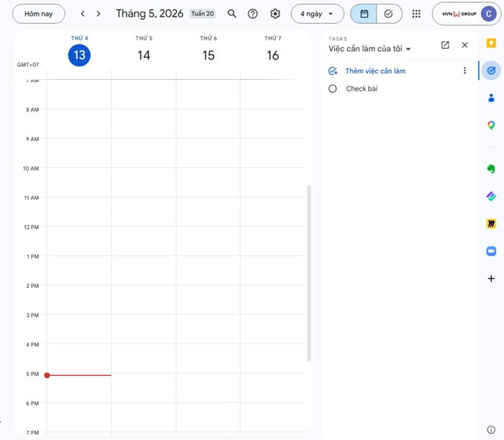
Task: Open the Miro add-on icon
Action: point(491,224)
